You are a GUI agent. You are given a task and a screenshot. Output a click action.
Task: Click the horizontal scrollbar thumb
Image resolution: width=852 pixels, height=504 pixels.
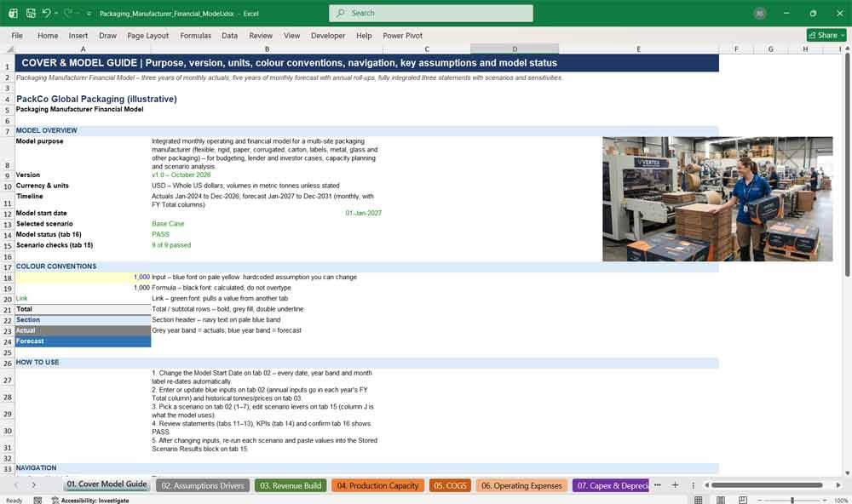767,485
